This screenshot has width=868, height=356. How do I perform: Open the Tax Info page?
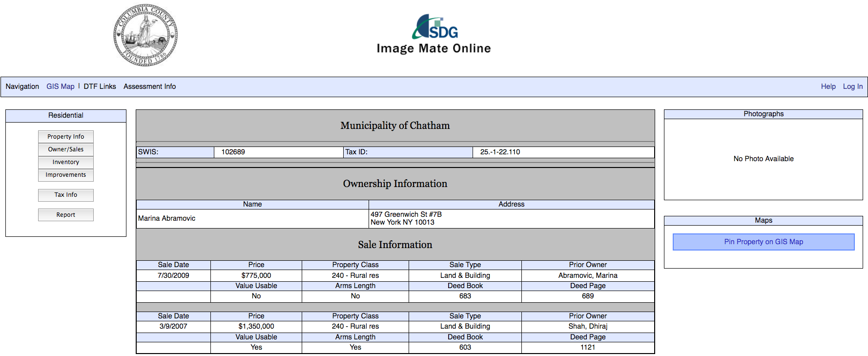coord(66,195)
